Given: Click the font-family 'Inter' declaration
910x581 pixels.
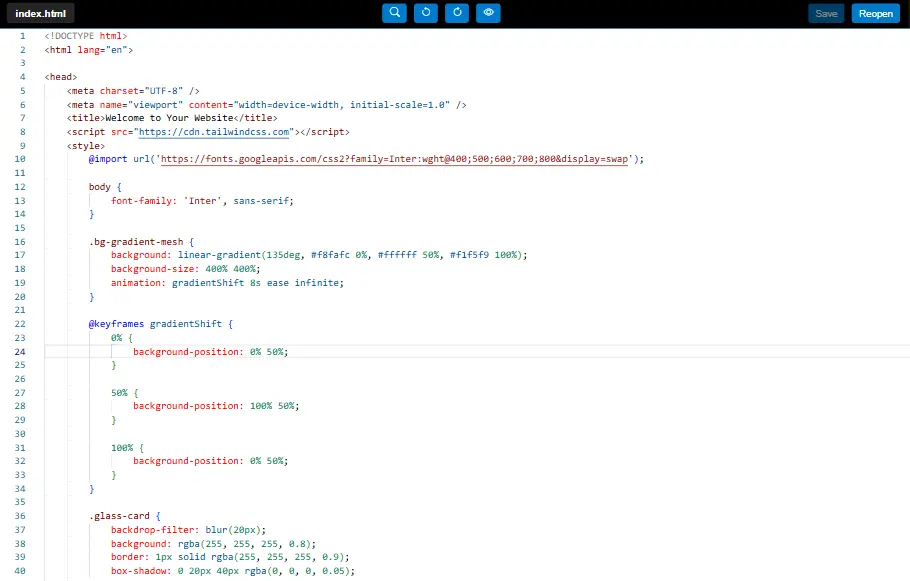Looking at the screenshot, I should [x=202, y=200].
